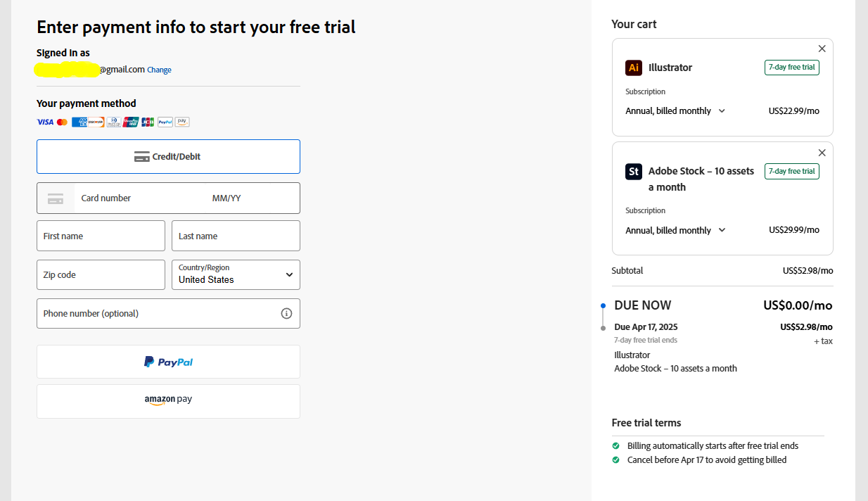Click the UnionPay logo
This screenshot has width=868, height=501.
131,122
